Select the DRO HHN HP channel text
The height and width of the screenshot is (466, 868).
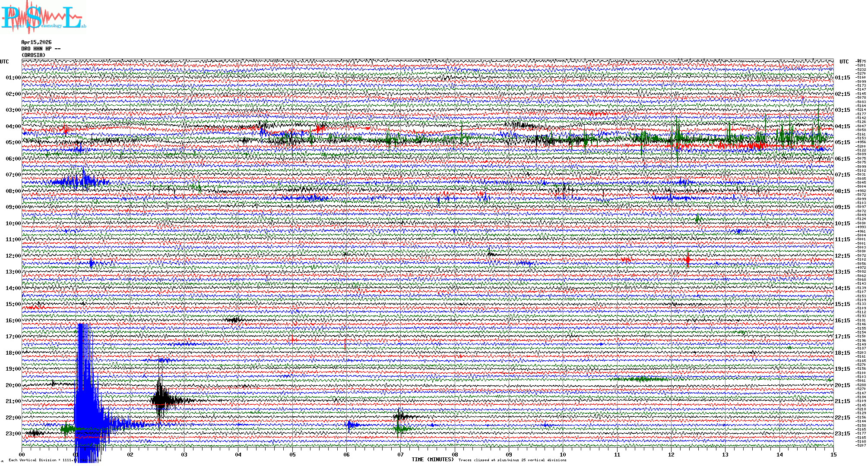click(x=41, y=49)
